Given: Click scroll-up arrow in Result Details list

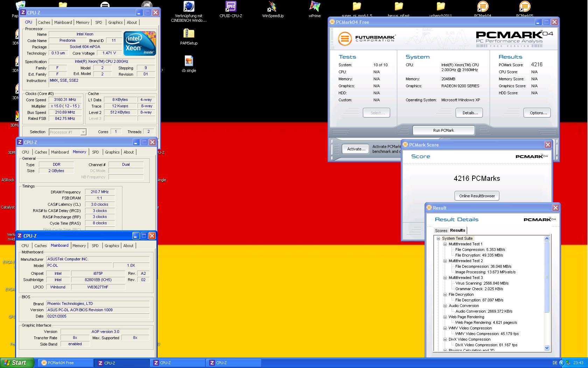Looking at the screenshot, I should [547, 238].
